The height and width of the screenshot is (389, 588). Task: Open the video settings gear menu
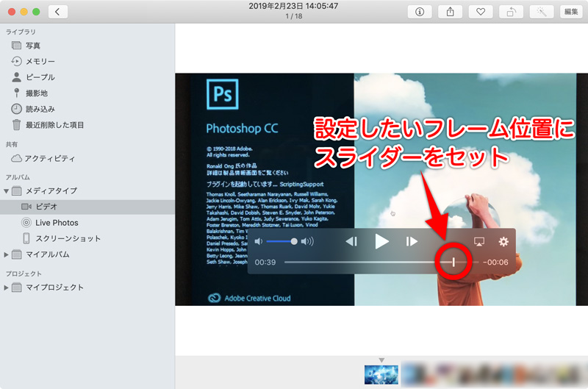[x=503, y=242]
